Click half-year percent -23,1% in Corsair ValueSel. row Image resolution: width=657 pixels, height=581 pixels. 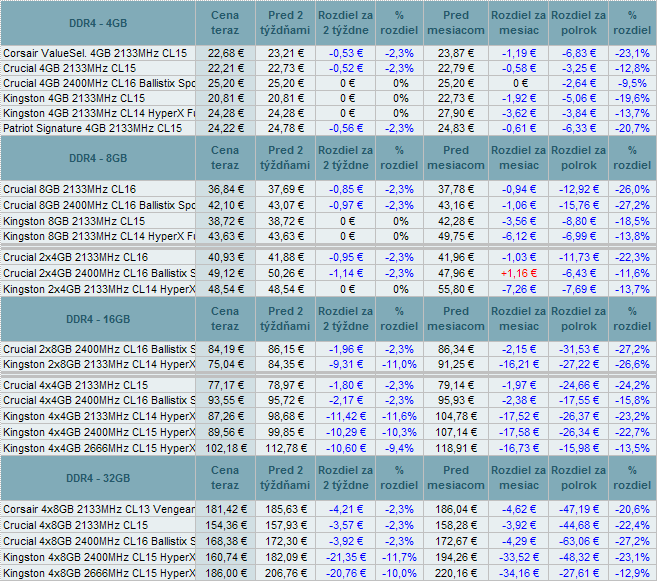[x=632, y=53]
